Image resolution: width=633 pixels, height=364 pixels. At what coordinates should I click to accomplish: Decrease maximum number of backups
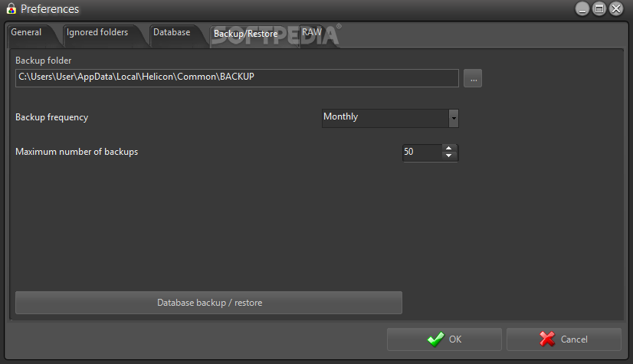449,156
